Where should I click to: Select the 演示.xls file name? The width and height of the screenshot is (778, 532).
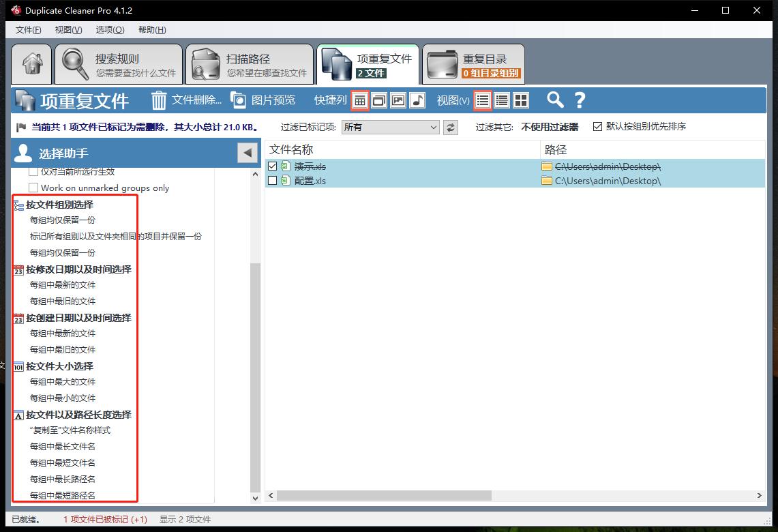pyautogui.click(x=310, y=166)
